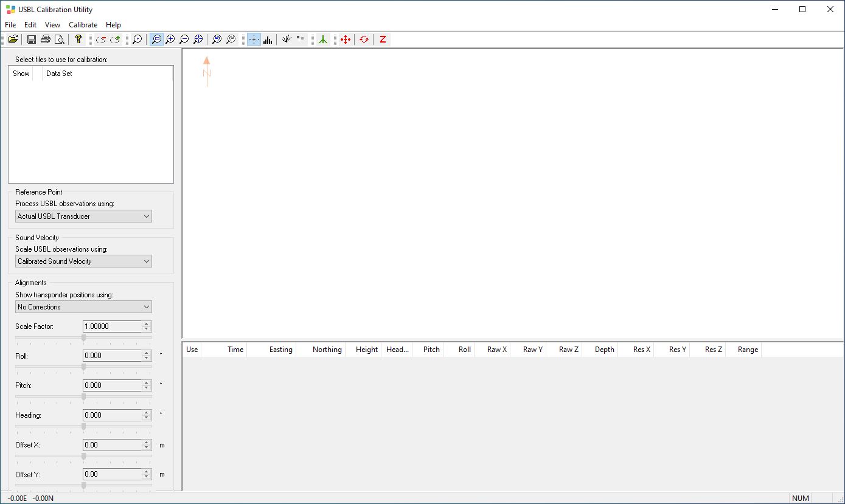Activate the Zoom In tool

tap(170, 39)
